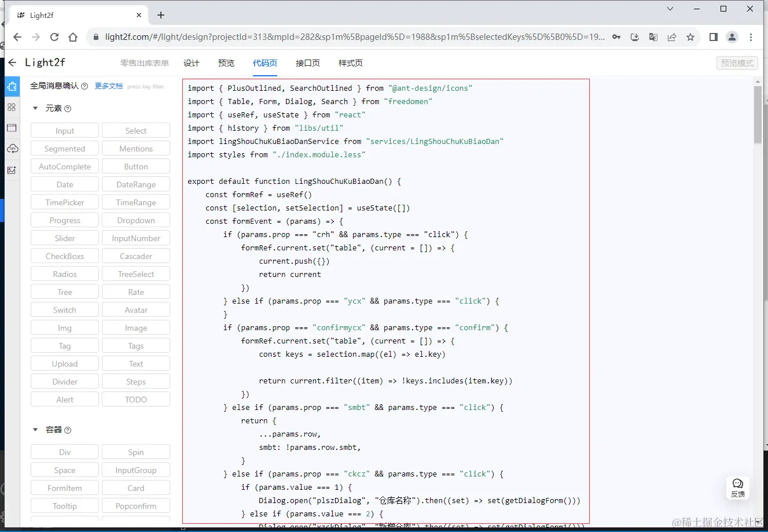Viewport: 768px width, 532px height.
Task: Click the browser address bar URL
Action: pyautogui.click(x=355, y=37)
